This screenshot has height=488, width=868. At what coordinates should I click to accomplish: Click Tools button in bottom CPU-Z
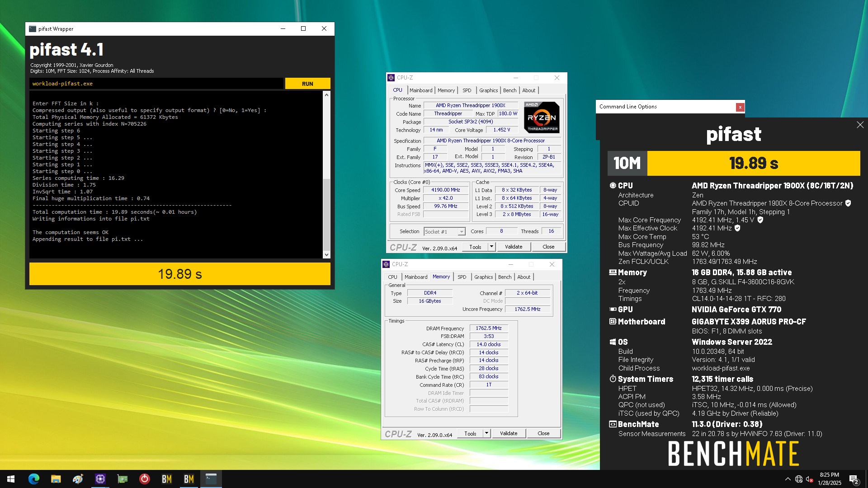coord(470,433)
